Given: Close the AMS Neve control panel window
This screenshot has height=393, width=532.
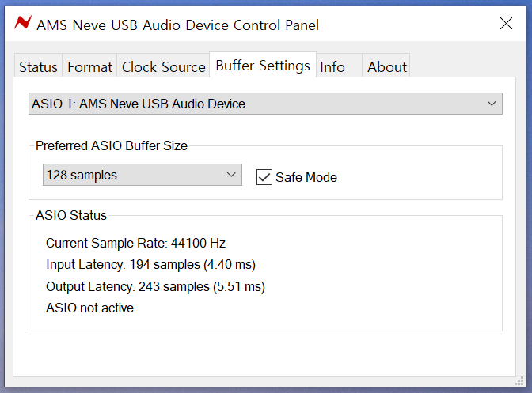Looking at the screenshot, I should pyautogui.click(x=506, y=24).
